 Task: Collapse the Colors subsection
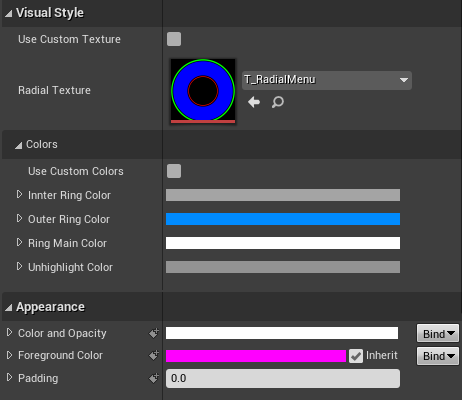[x=19, y=145]
